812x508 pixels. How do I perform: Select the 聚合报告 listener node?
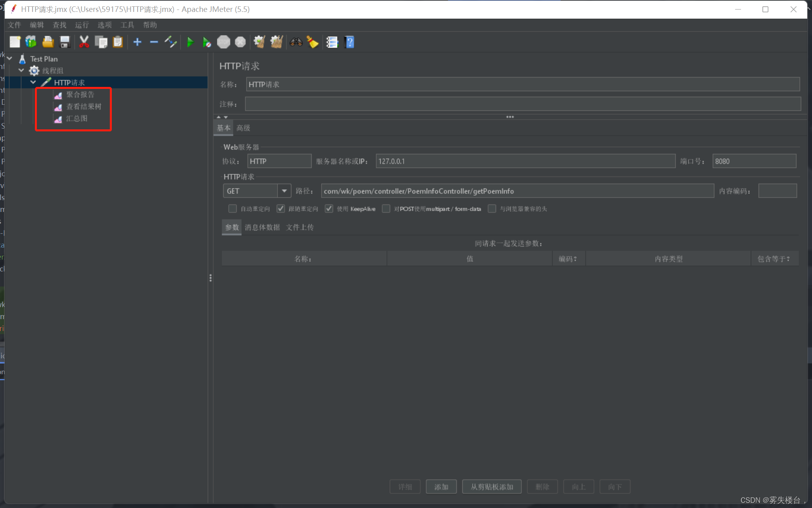point(80,94)
